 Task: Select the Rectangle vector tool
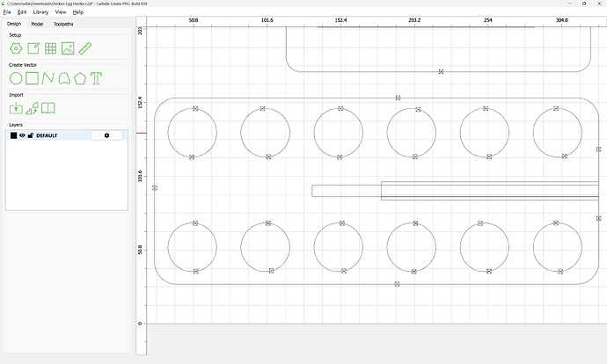click(32, 79)
